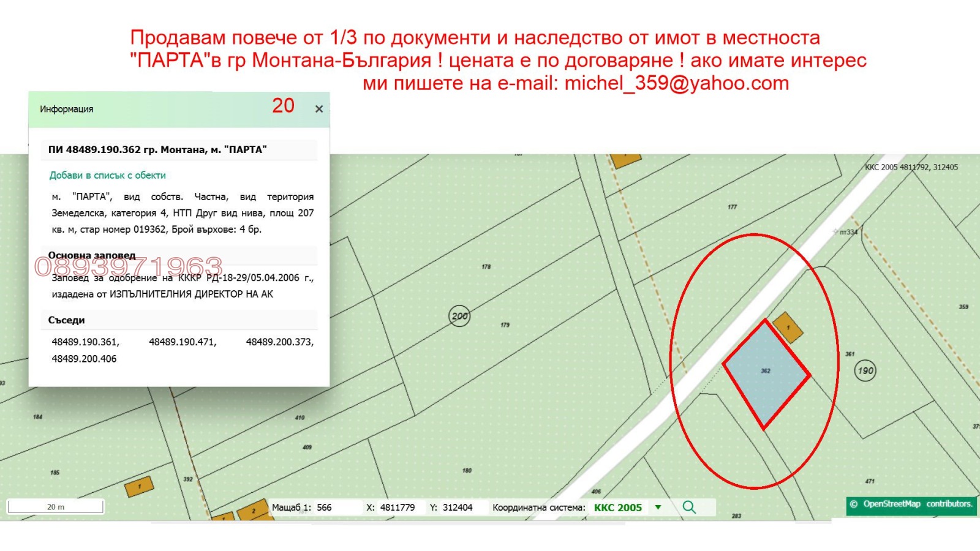This screenshot has height=551, width=980.
Task: Click the 20 m scale bar
Action: click(55, 506)
